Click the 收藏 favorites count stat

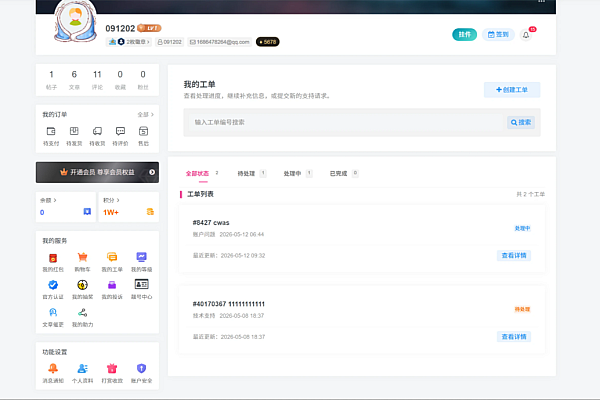(x=120, y=80)
